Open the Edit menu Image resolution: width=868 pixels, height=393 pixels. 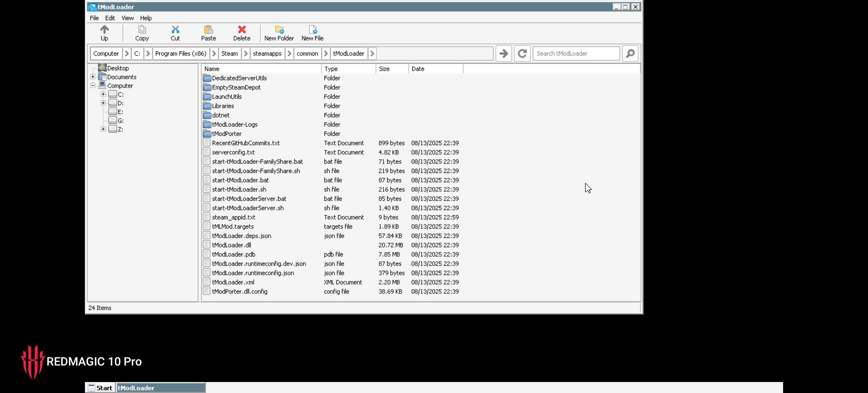pos(110,18)
